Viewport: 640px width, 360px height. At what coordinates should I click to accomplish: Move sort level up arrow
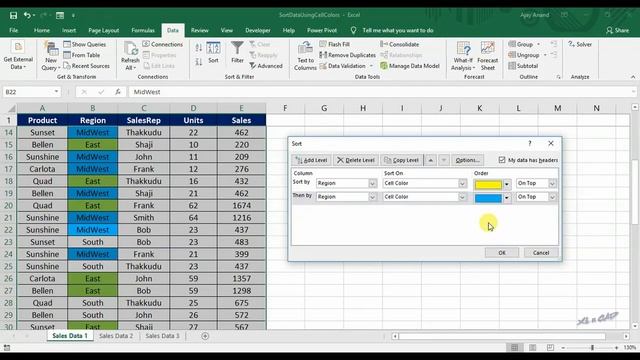click(x=431, y=160)
